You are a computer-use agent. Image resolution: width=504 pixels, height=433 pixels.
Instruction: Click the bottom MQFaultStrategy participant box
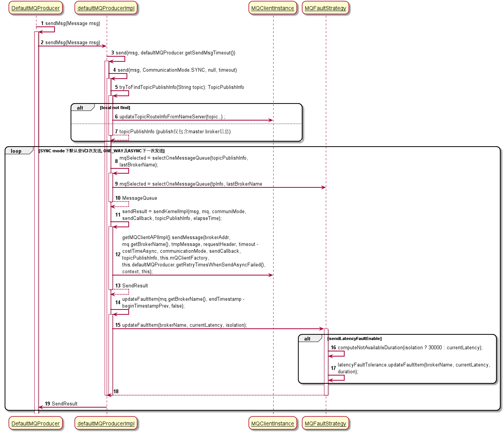(x=325, y=423)
